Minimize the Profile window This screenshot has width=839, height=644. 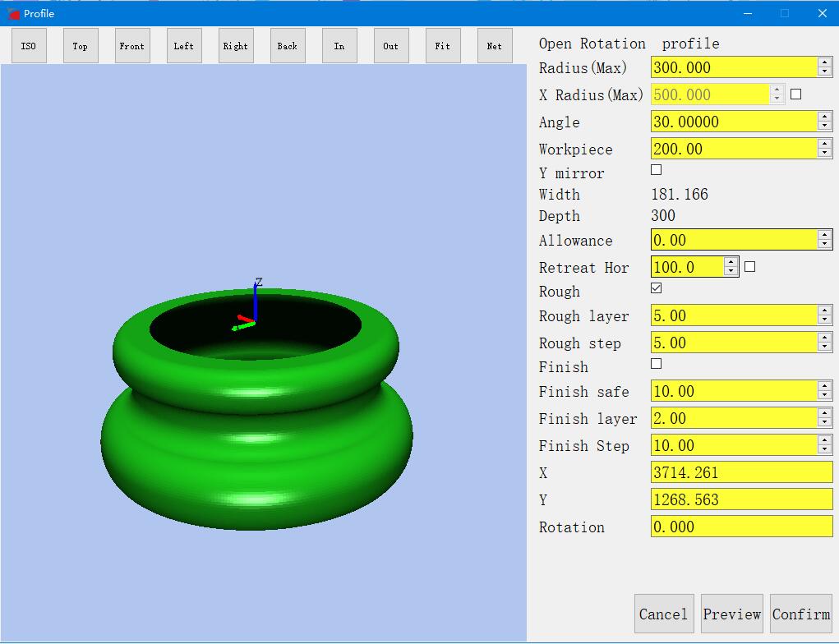point(748,13)
